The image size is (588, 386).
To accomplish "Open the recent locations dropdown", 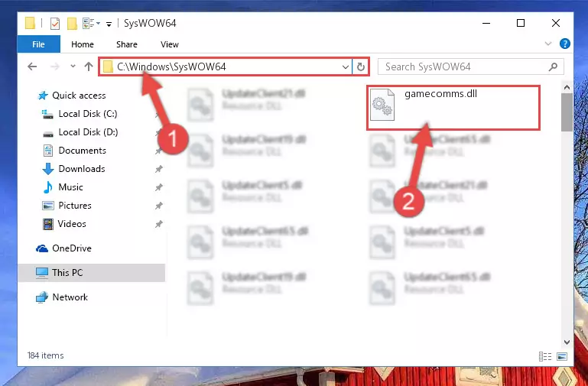I will click(x=73, y=66).
